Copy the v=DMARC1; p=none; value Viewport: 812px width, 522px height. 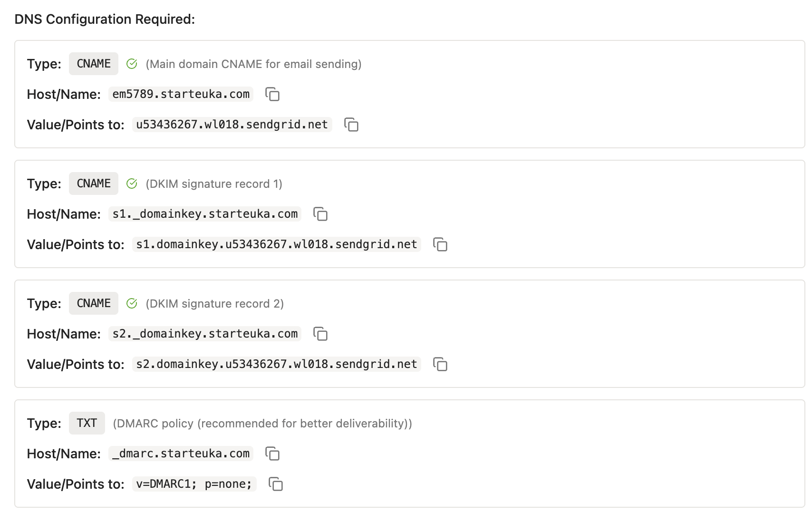pyautogui.click(x=276, y=484)
